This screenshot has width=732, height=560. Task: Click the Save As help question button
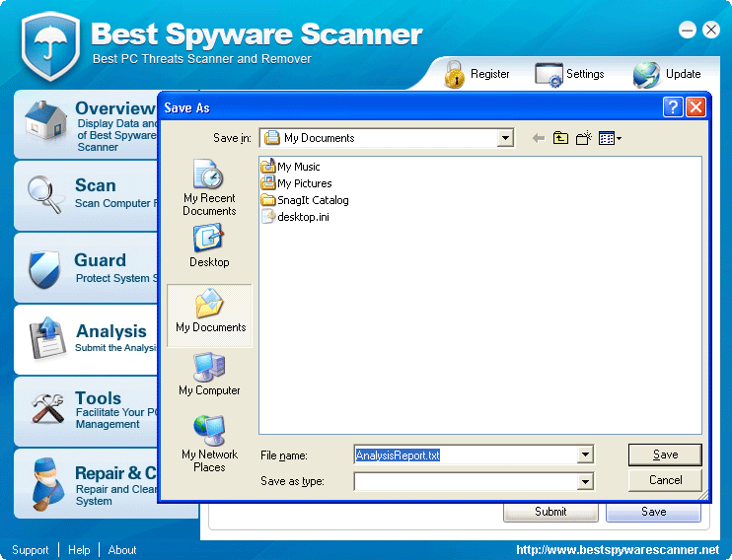pyautogui.click(x=673, y=107)
